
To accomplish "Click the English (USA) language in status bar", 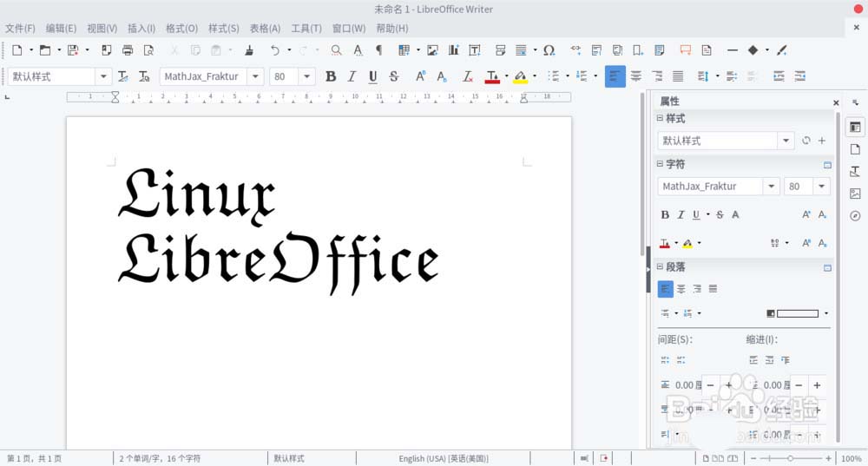I will pos(443,458).
